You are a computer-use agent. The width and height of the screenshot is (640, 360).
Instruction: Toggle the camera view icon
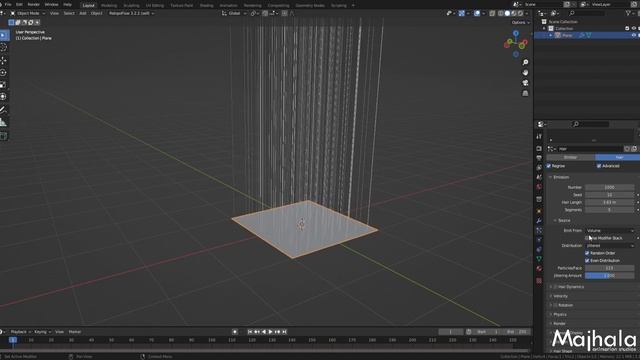[525, 83]
